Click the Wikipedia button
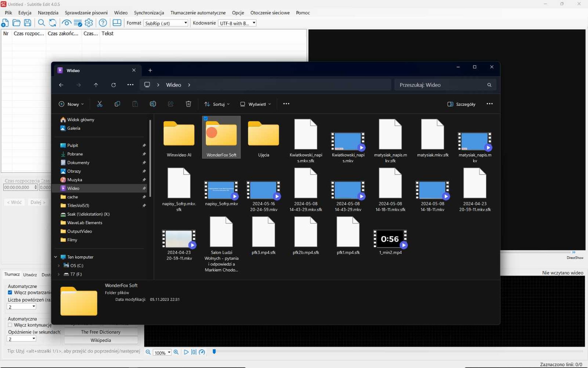 click(101, 340)
